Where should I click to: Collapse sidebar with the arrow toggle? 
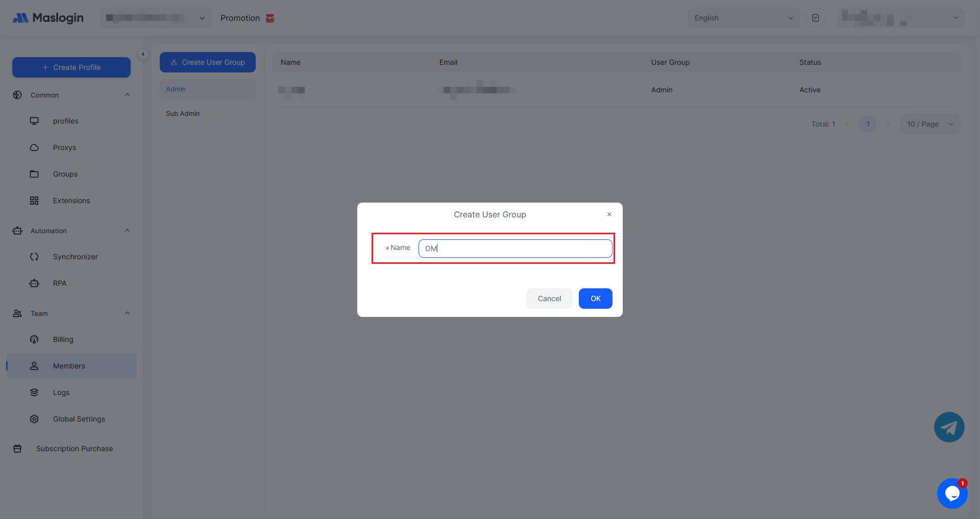[x=143, y=54]
